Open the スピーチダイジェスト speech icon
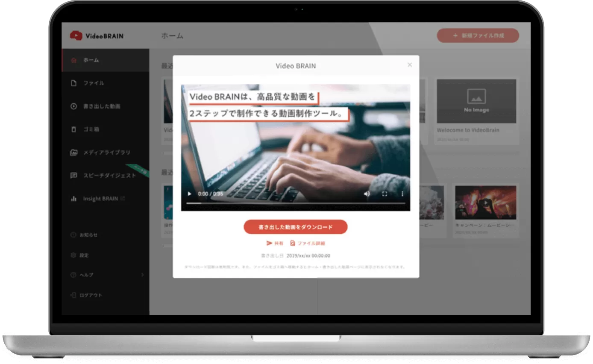The height and width of the screenshot is (364, 593). coord(73,176)
